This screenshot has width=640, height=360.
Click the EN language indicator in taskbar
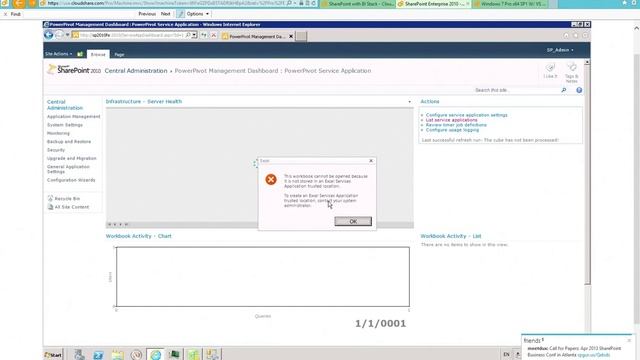(506, 355)
